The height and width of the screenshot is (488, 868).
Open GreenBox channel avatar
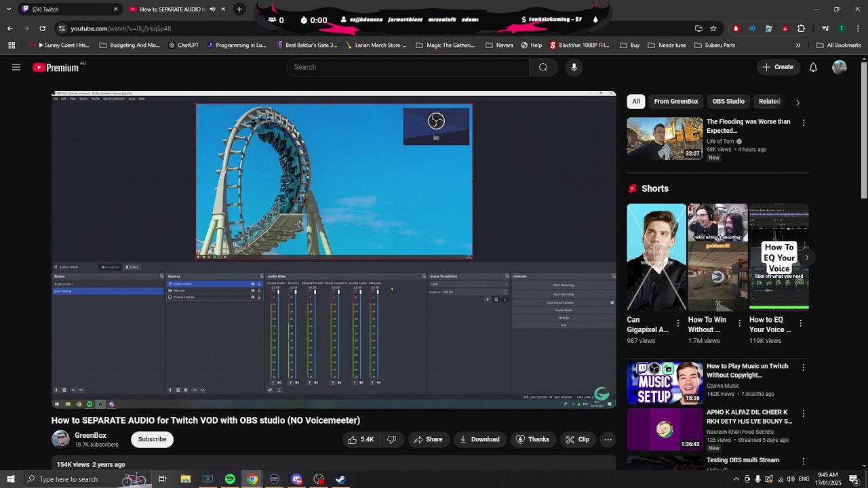tap(60, 439)
